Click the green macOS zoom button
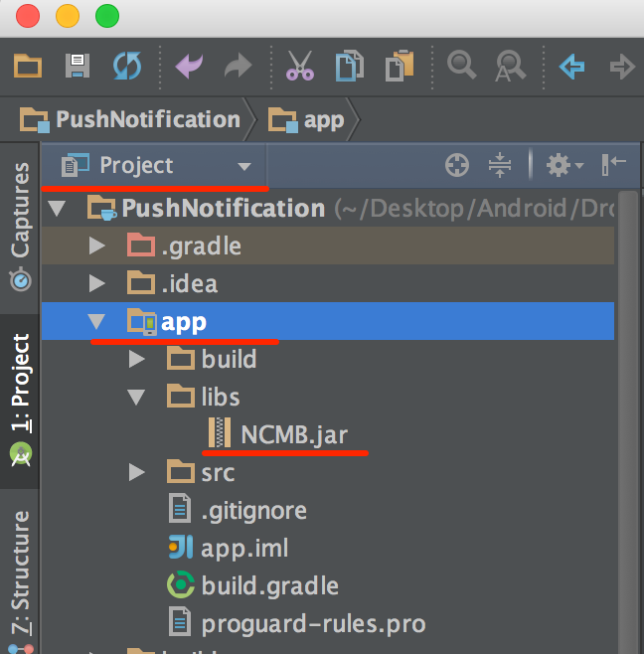 pyautogui.click(x=107, y=16)
